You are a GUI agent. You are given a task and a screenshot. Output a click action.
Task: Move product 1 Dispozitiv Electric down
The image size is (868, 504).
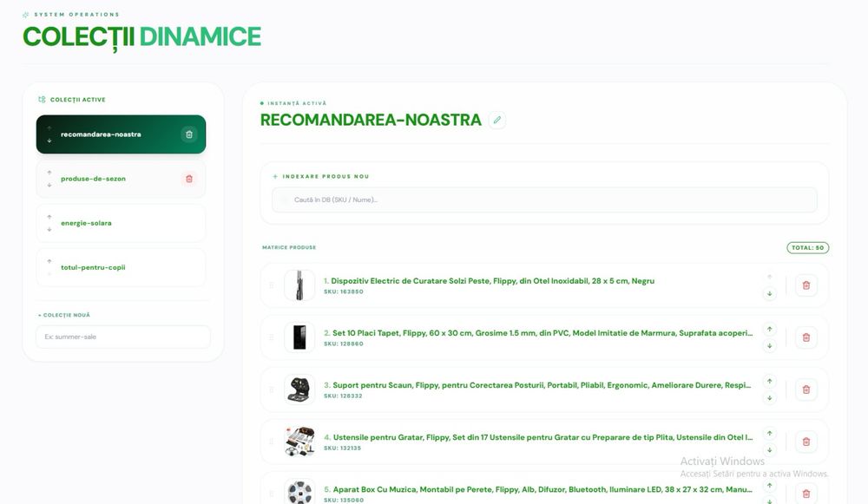(769, 294)
